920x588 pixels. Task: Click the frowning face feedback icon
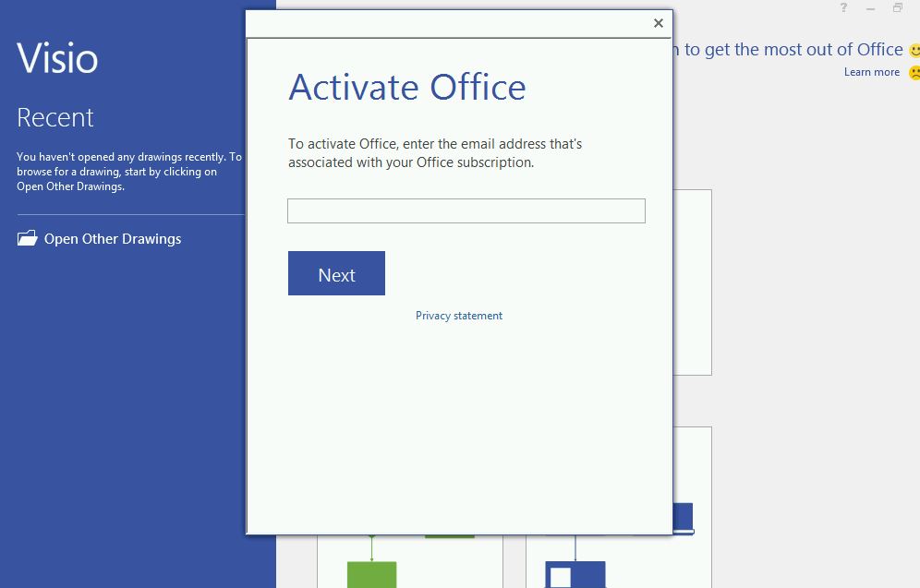pos(913,71)
